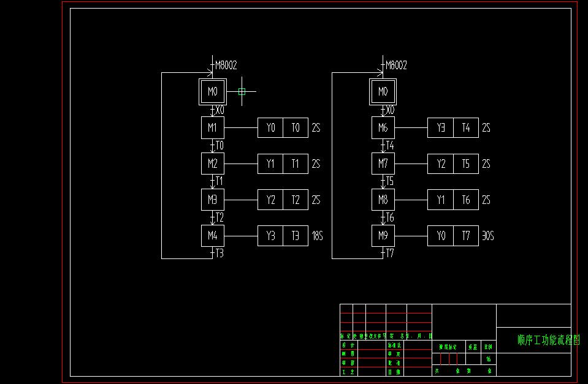Image resolution: width=588 pixels, height=384 pixels.
Task: Select the Y0 action box next to M9
Action: pos(441,236)
